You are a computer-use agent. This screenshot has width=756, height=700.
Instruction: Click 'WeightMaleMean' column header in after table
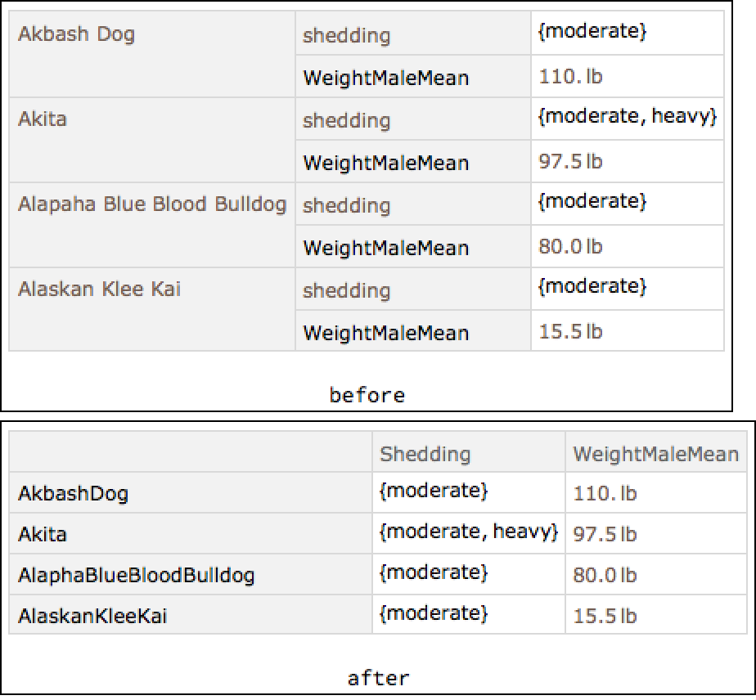(x=655, y=454)
